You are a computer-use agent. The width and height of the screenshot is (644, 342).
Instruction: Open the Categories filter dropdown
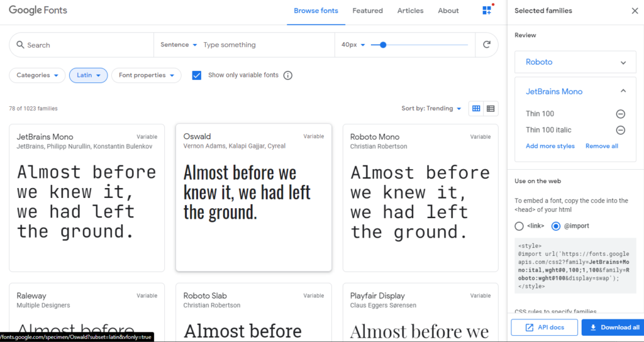click(x=37, y=75)
